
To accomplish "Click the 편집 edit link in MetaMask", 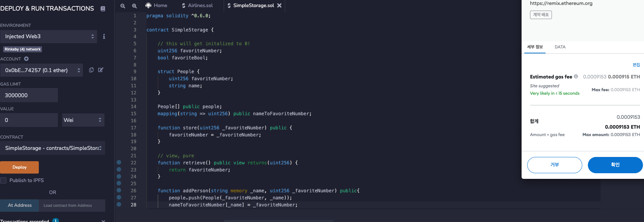I will 636,65.
